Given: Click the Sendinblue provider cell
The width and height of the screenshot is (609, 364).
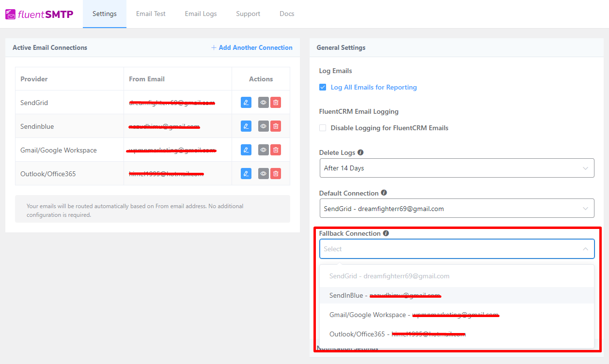Looking at the screenshot, I should pos(69,126).
